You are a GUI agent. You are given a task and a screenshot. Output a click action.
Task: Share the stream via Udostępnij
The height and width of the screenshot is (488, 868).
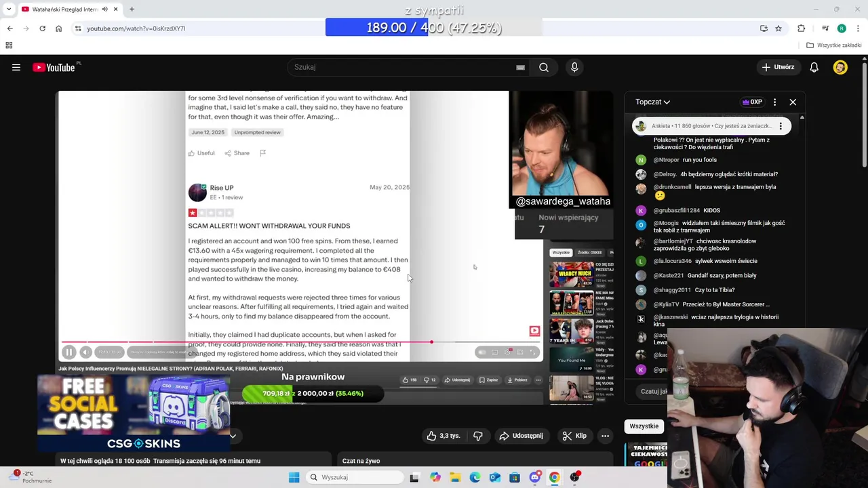pyautogui.click(x=521, y=436)
